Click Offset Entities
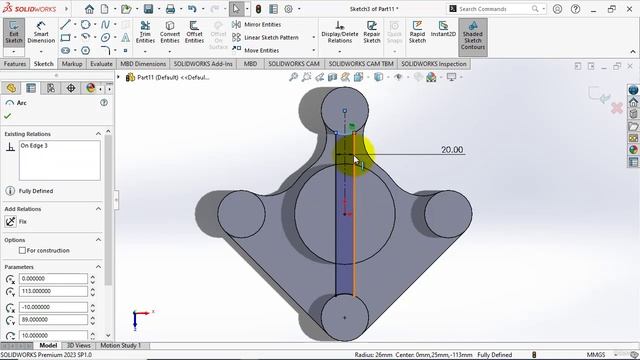 pos(194,32)
